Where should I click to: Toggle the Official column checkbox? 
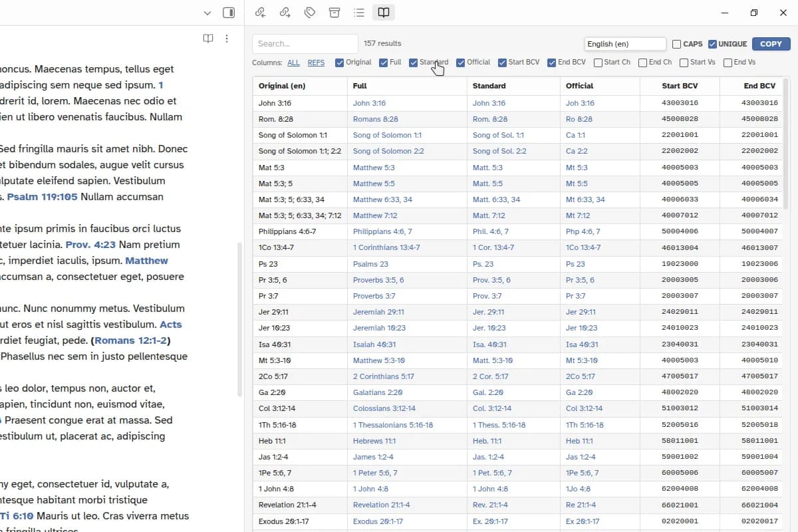click(460, 63)
